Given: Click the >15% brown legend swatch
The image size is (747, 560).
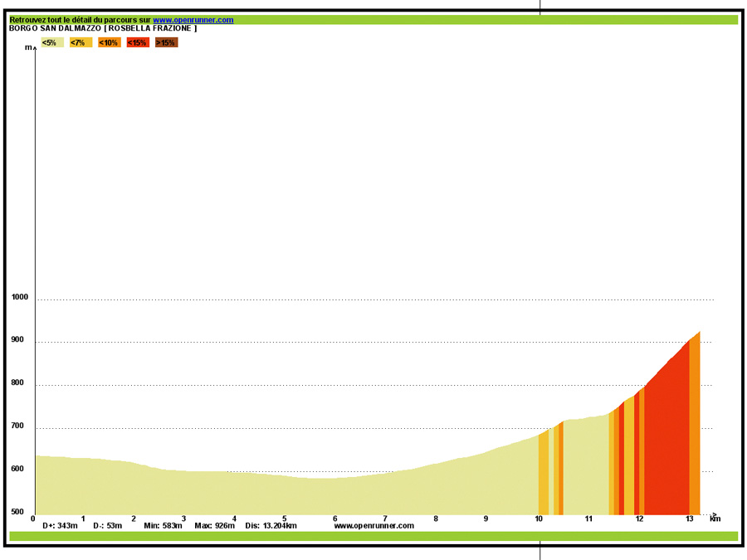Looking at the screenshot, I should (166, 43).
